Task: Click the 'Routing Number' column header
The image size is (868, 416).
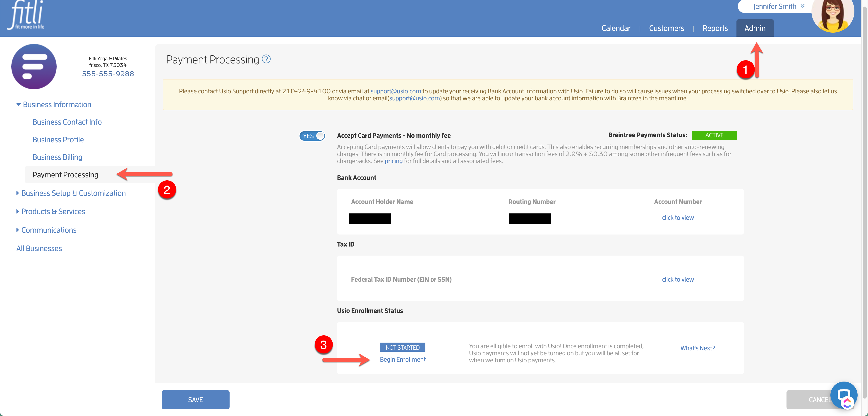Action: point(532,202)
